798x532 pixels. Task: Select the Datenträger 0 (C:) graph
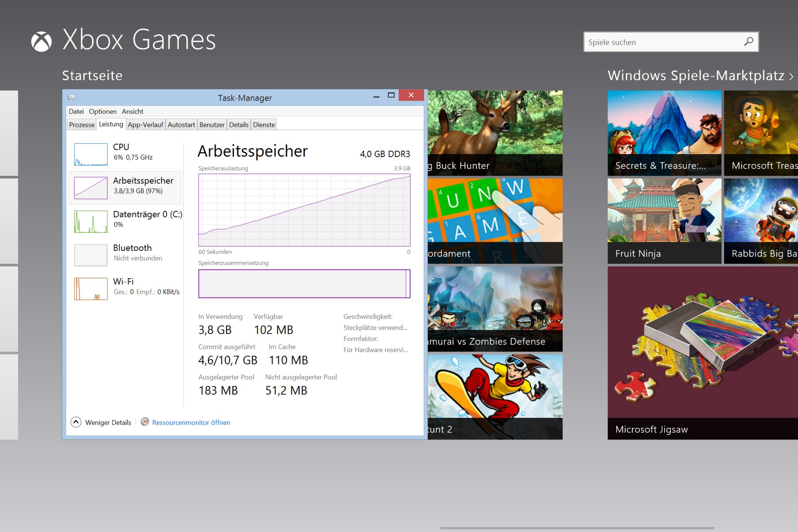click(x=91, y=221)
